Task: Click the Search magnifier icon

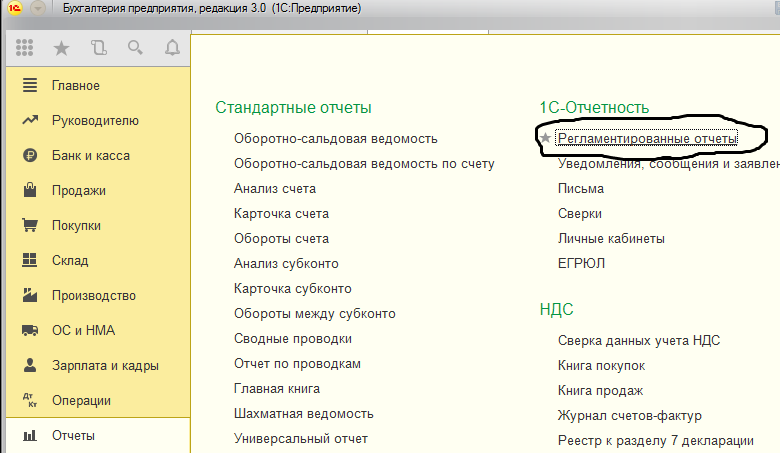Action: point(135,48)
